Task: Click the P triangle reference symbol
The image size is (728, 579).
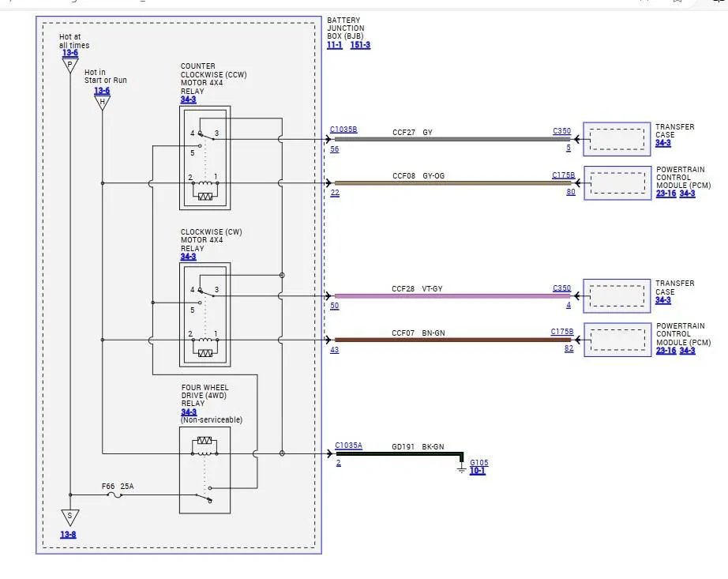Action: click(70, 66)
